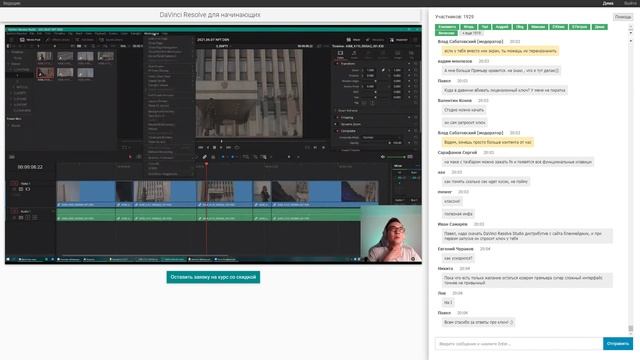
Task: Click the speaker volume icon
Action: [382, 157]
